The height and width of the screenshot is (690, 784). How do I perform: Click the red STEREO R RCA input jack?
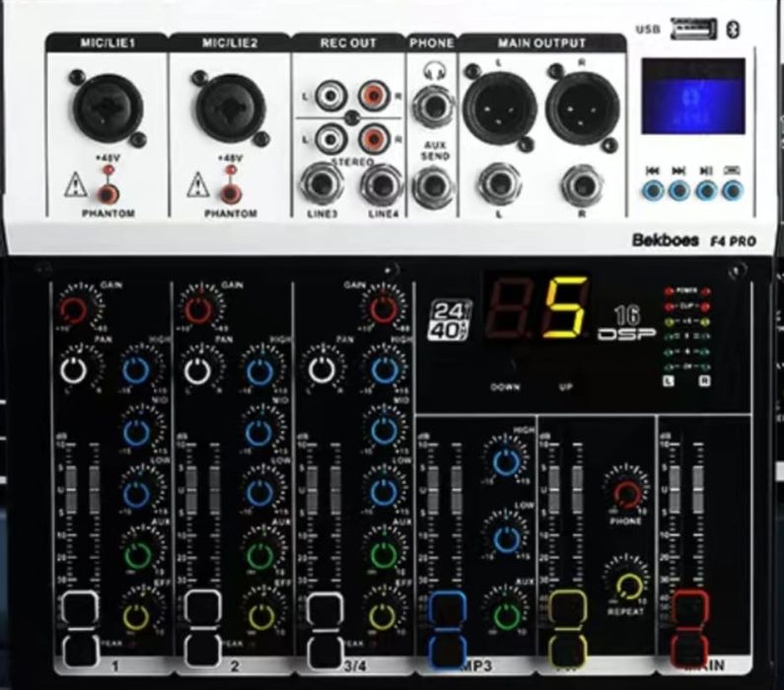pos(374,138)
